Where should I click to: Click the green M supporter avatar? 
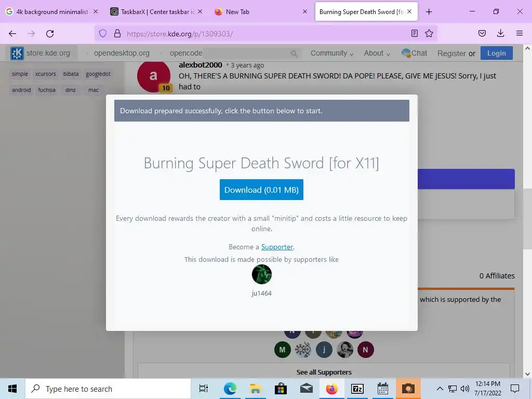(282, 350)
